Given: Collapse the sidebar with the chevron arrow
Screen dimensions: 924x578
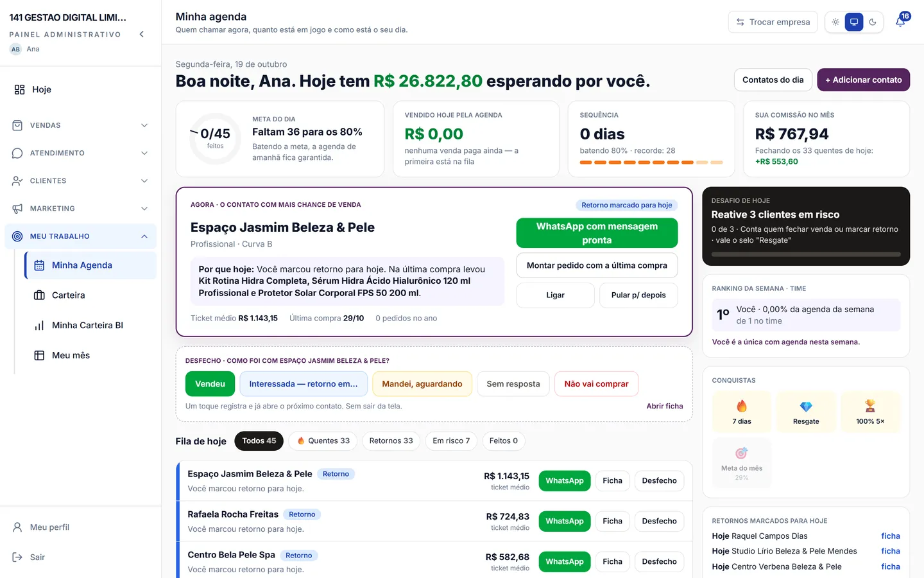Looking at the screenshot, I should 142,34.
